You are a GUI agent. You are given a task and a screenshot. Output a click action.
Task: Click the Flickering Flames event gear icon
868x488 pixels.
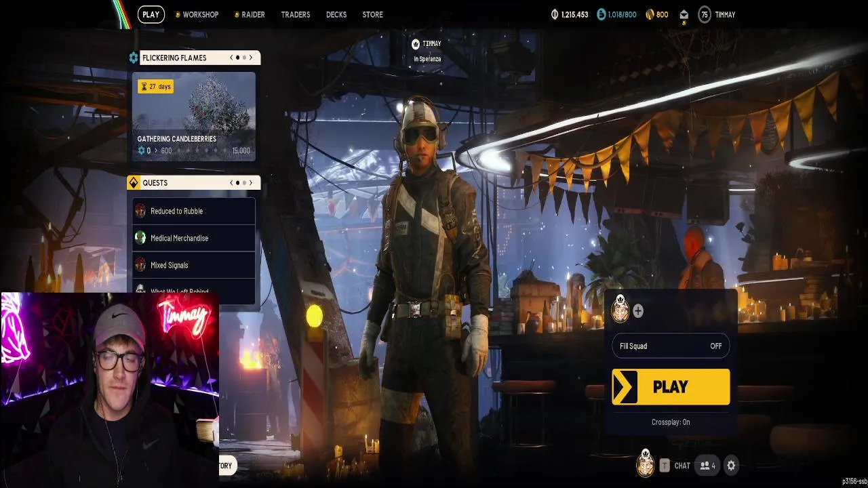click(x=134, y=58)
